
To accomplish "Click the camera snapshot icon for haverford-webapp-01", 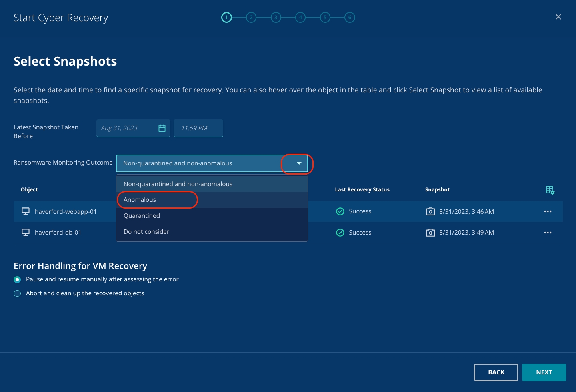I will (x=430, y=211).
